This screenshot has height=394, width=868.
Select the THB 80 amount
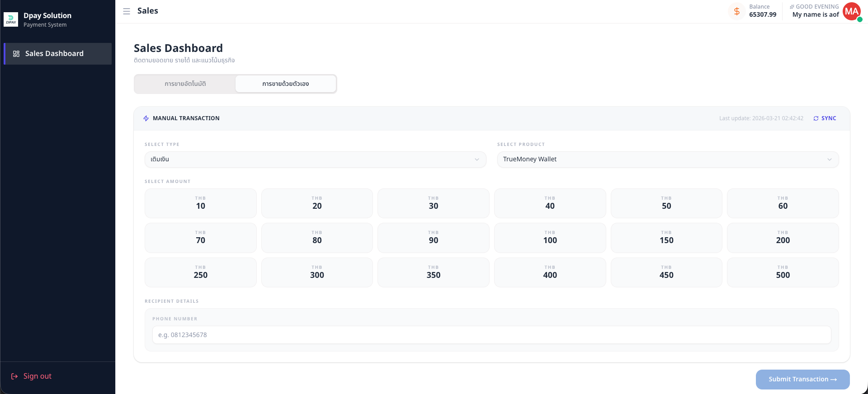317,238
